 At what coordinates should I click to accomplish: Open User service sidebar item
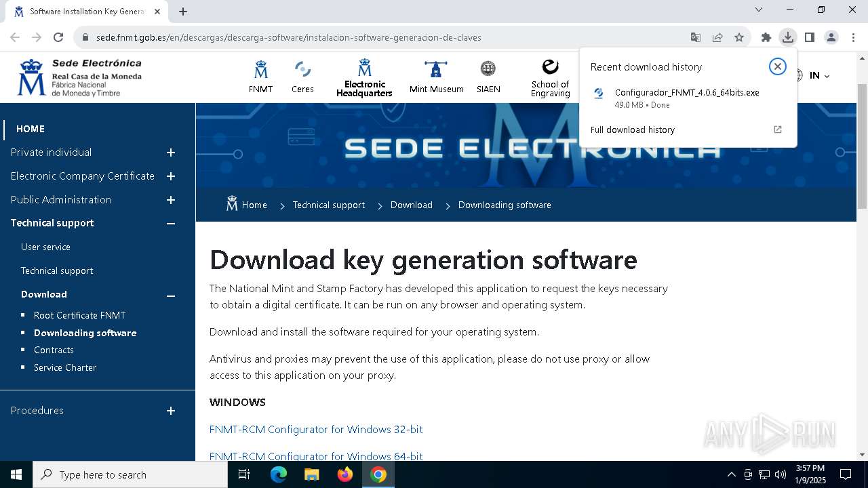pyautogui.click(x=45, y=247)
